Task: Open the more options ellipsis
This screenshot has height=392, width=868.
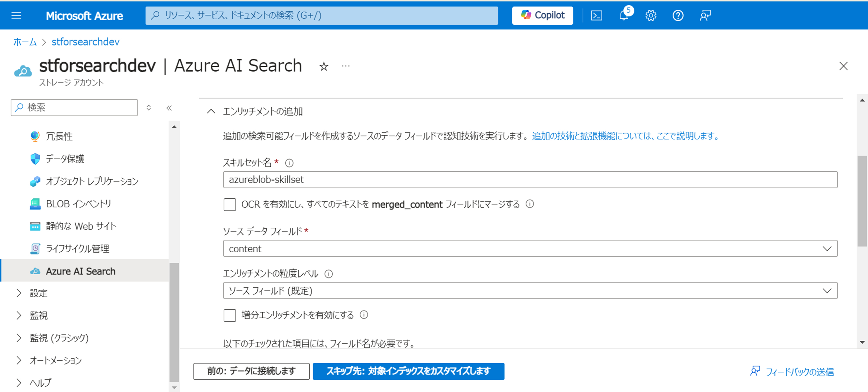Action: point(346,66)
